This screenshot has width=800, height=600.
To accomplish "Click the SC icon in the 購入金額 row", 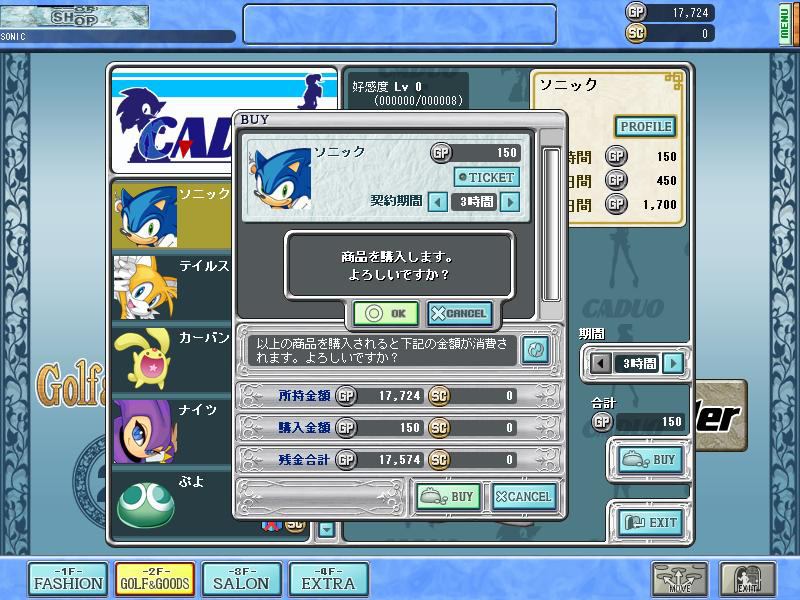I will point(438,428).
